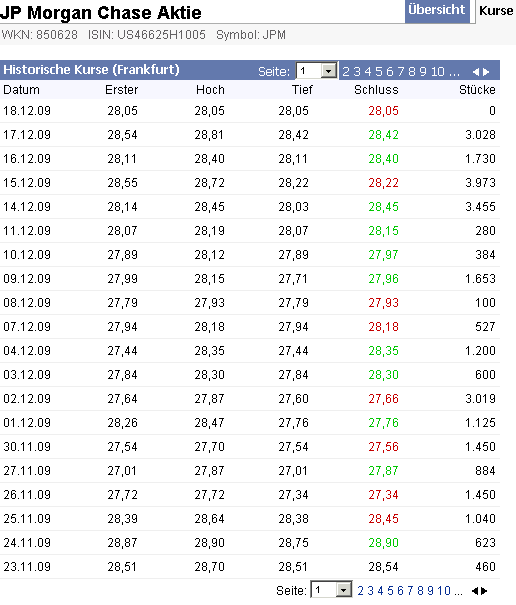
Task: Click the Symbol: JPM text
Action: [251, 35]
